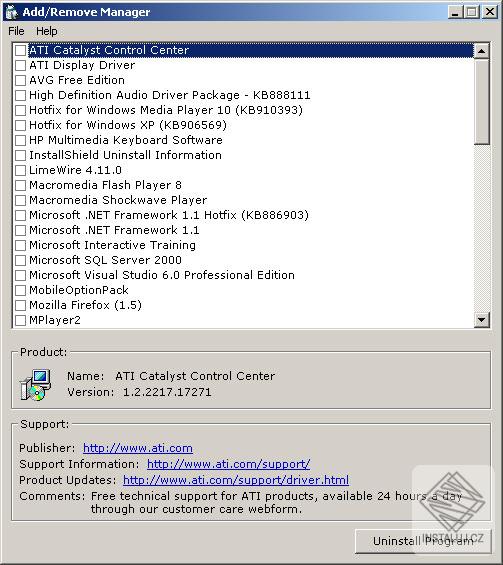This screenshot has width=503, height=565.
Task: Check Macromedia Shockwave Player checkbox
Action: click(x=21, y=200)
